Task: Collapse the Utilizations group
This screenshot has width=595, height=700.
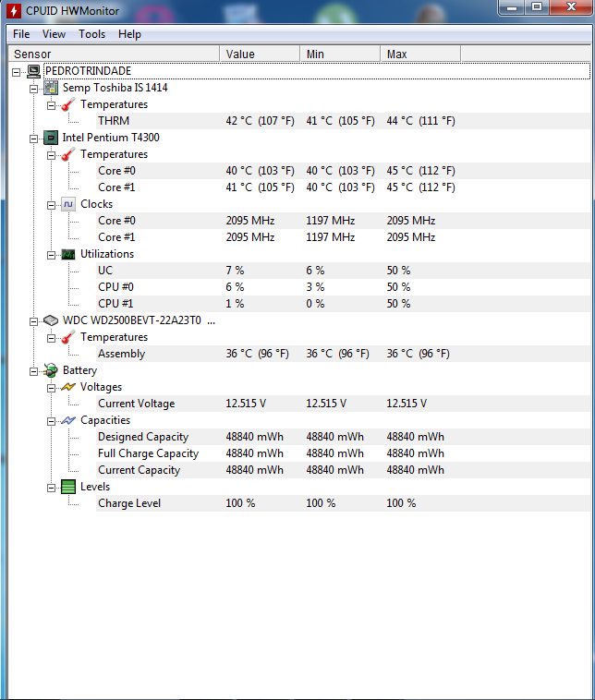Action: pos(52,255)
